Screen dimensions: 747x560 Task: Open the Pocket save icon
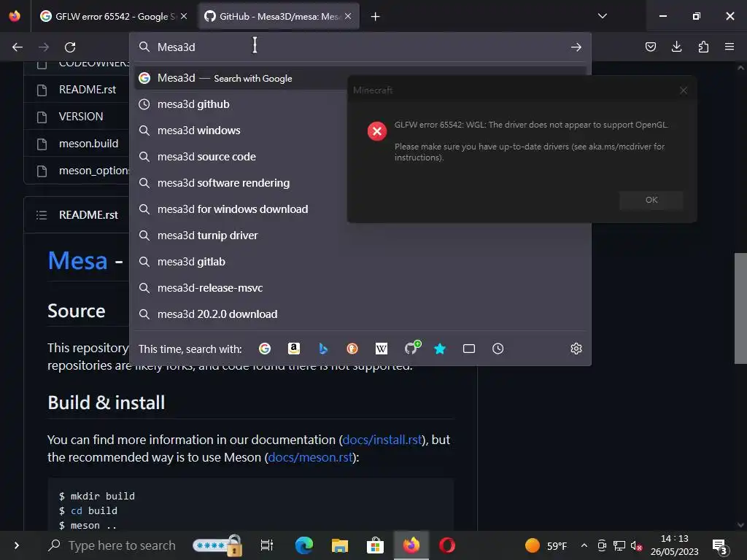click(x=650, y=47)
